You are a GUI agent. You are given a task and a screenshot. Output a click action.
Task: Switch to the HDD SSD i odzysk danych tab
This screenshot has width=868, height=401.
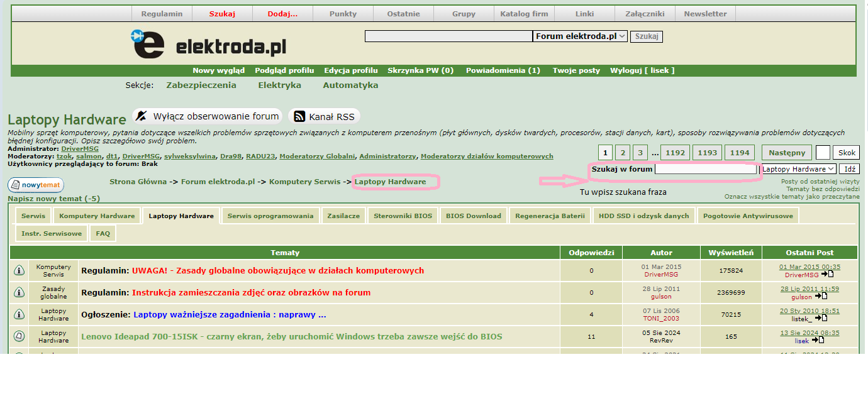644,216
